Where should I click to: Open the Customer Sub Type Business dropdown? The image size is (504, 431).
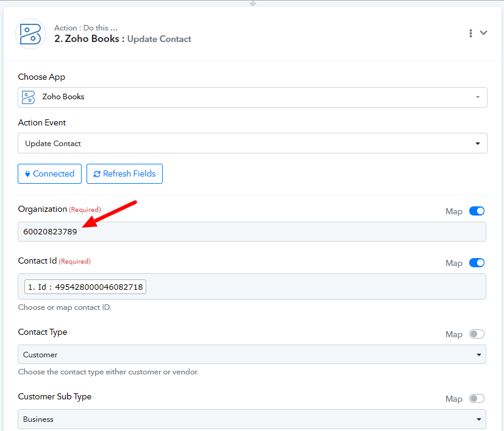(x=252, y=419)
